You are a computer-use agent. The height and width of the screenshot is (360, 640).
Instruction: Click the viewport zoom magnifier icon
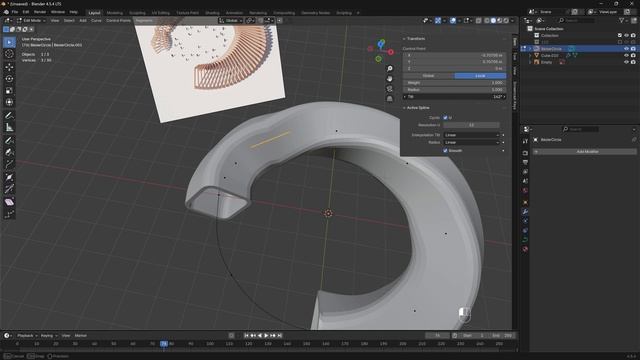point(390,69)
